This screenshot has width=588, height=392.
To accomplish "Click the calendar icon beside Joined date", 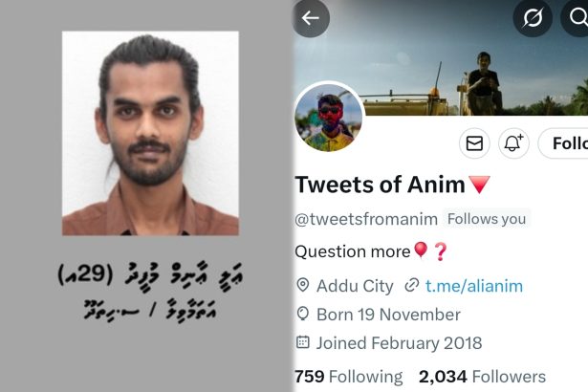I will pyautogui.click(x=303, y=342).
